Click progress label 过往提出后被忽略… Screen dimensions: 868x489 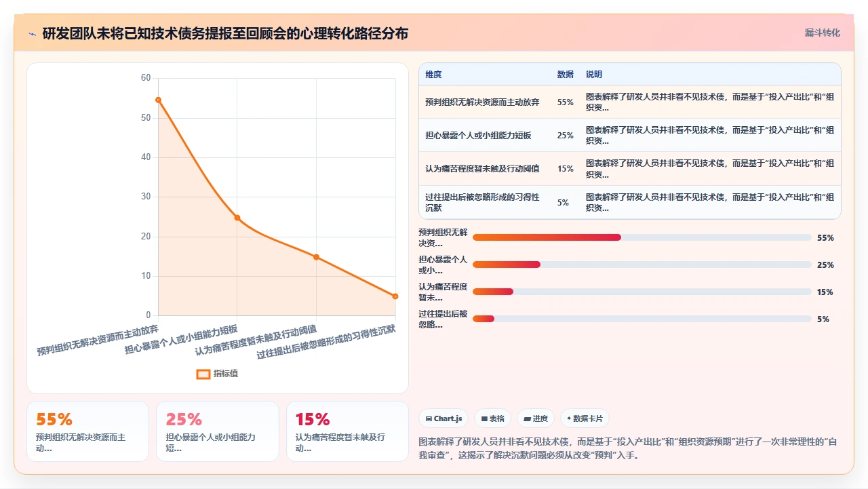click(443, 319)
